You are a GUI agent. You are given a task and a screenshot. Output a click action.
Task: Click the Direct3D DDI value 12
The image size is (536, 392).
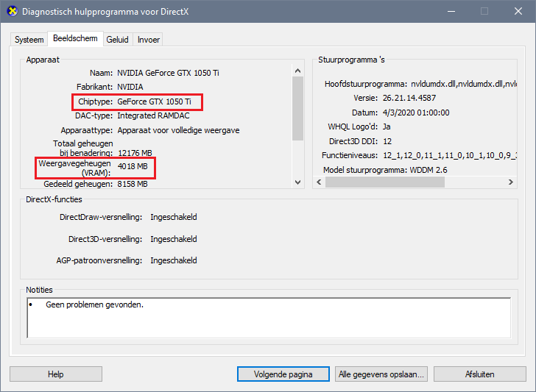point(387,141)
